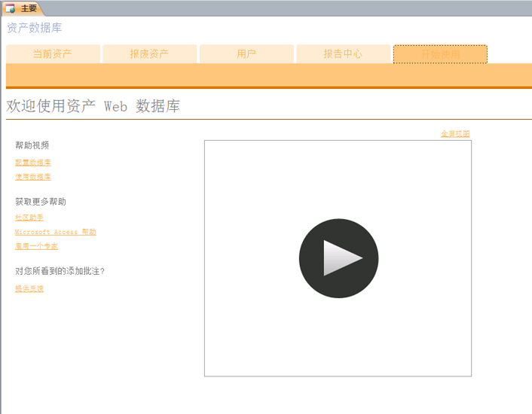Switch to the 报废资产 tab
The height and width of the screenshot is (414, 532).
pyautogui.click(x=150, y=54)
